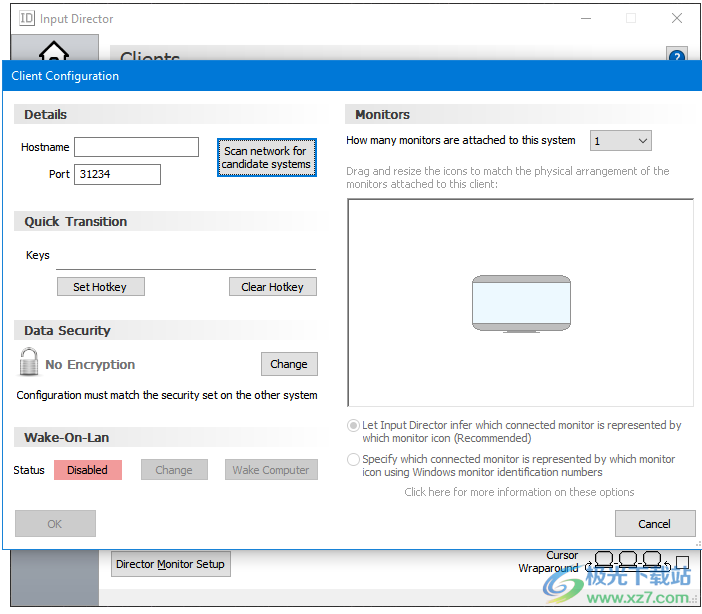Click the Set Hotkey button

pos(101,287)
